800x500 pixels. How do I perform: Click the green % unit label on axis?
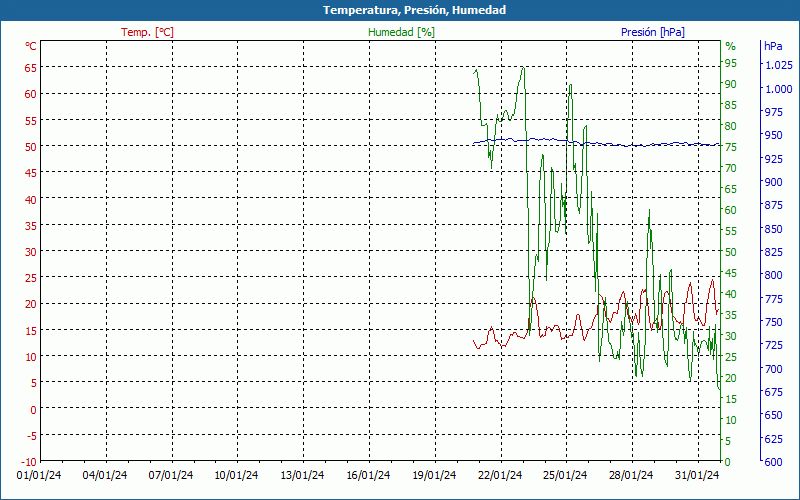click(x=731, y=46)
